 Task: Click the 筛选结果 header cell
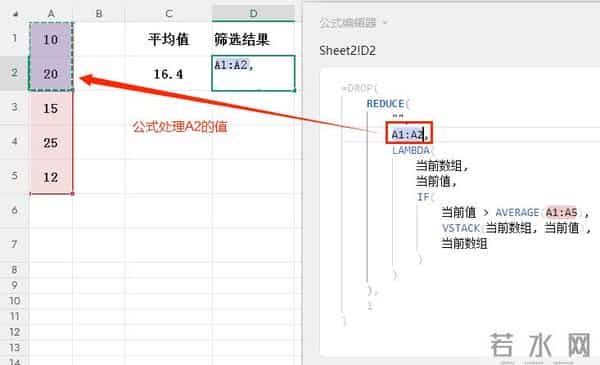point(253,39)
